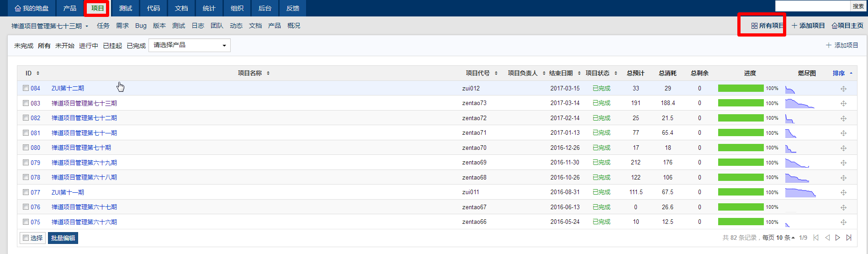868x254 pixels.
Task: Open the ZUI第十二期 project link
Action: [x=68, y=88]
